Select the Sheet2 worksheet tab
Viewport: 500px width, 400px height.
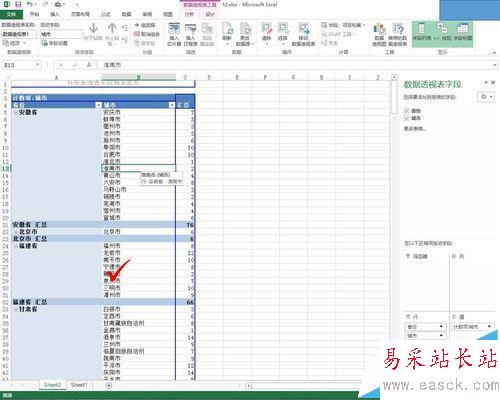click(x=53, y=385)
